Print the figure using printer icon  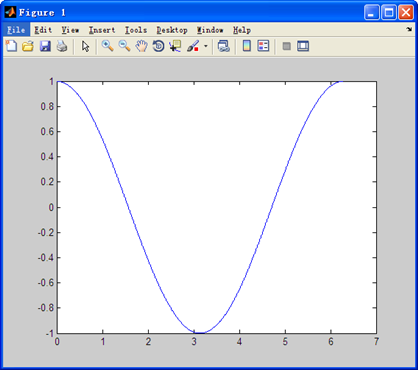click(x=62, y=46)
